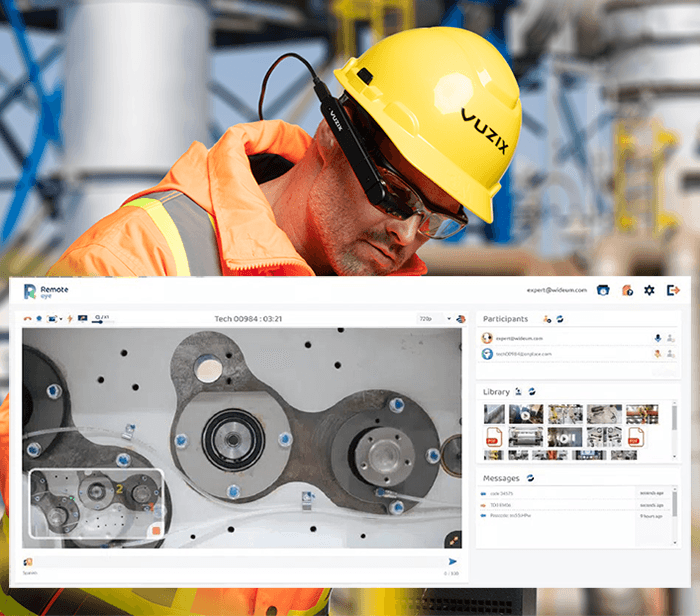Click the Spanish language label under input
Image resolution: width=700 pixels, height=616 pixels.
click(30, 573)
